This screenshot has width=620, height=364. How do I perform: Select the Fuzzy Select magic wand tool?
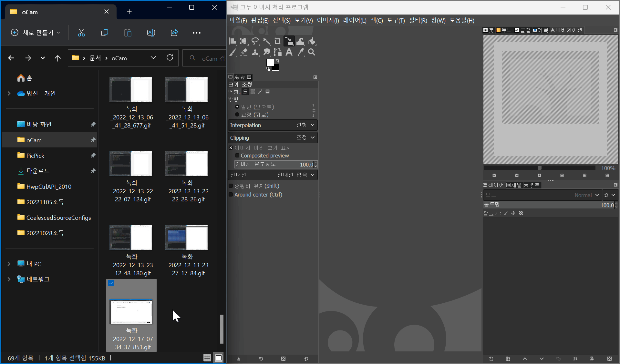(x=267, y=41)
